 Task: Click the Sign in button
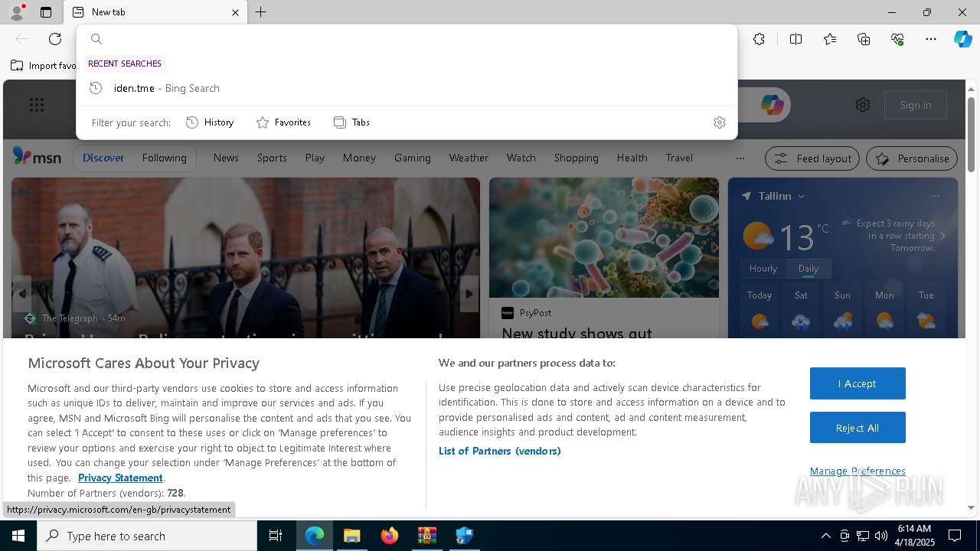[x=916, y=105]
